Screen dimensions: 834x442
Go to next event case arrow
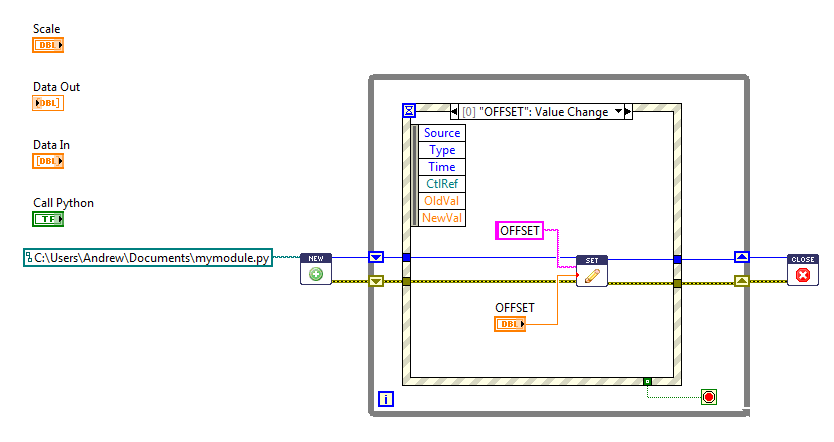(x=629, y=112)
